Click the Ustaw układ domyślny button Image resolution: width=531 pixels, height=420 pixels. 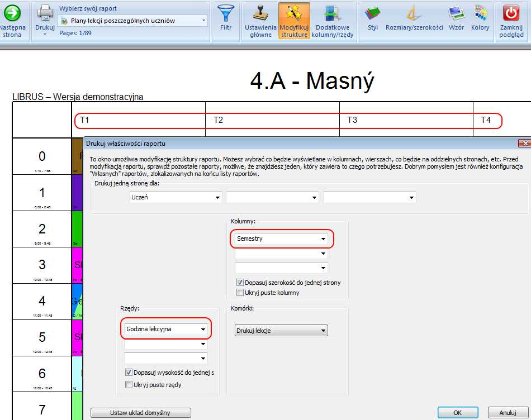click(141, 413)
